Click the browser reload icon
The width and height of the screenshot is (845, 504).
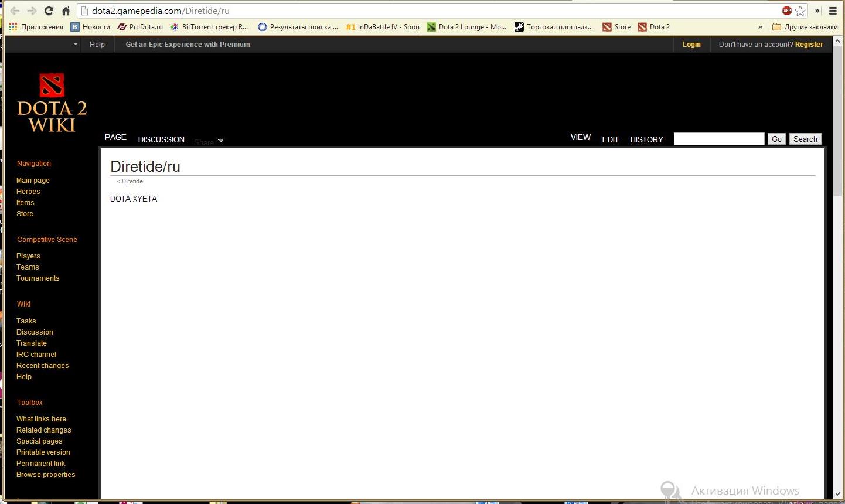coord(49,11)
